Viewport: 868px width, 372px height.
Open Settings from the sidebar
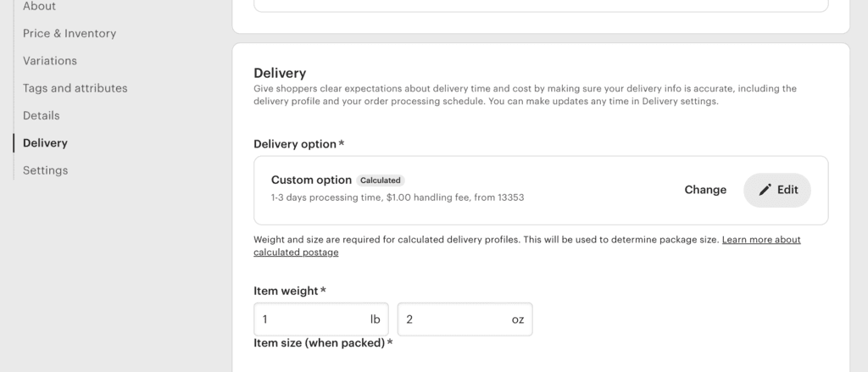coord(45,170)
